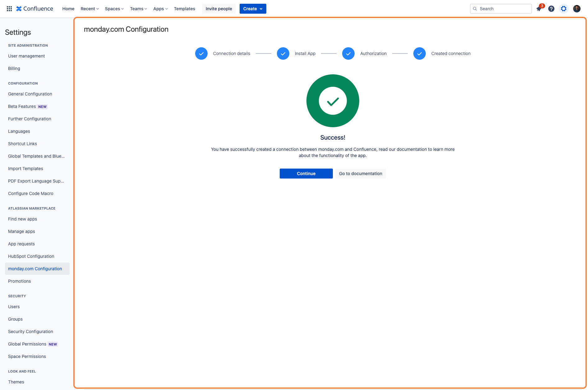Click the Success! heading text
Viewport: 588px width, 390px height.
click(333, 137)
